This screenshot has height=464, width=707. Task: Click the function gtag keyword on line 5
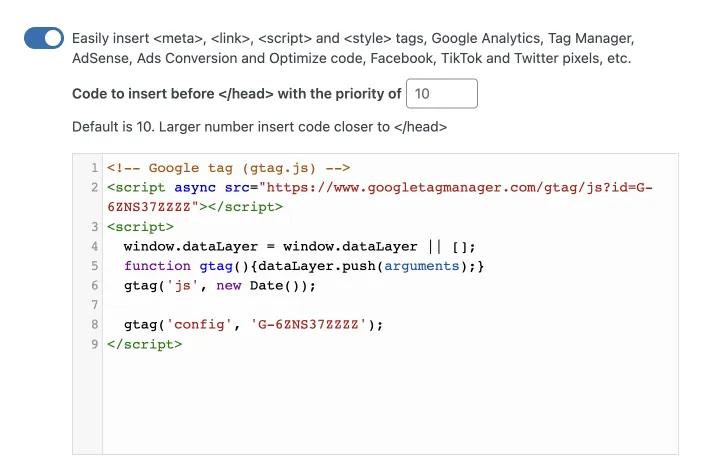[x=179, y=266]
